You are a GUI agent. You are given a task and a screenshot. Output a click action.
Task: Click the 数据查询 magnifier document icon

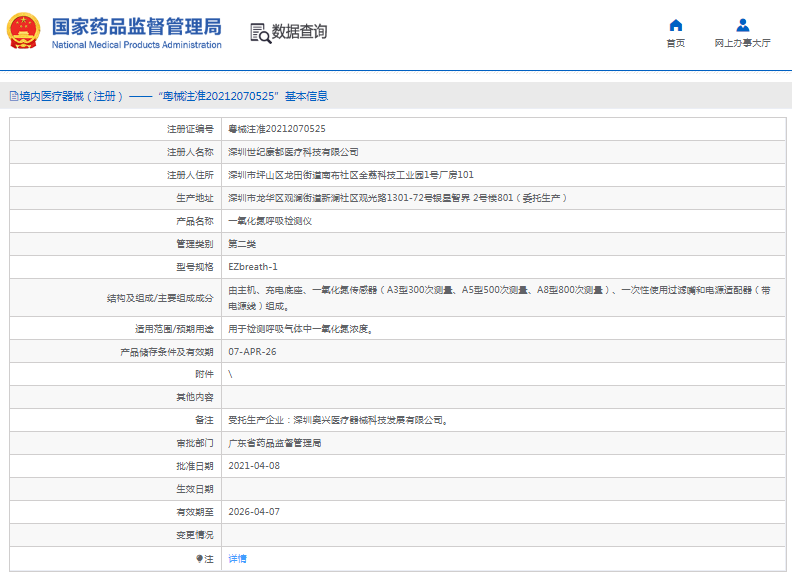260,32
